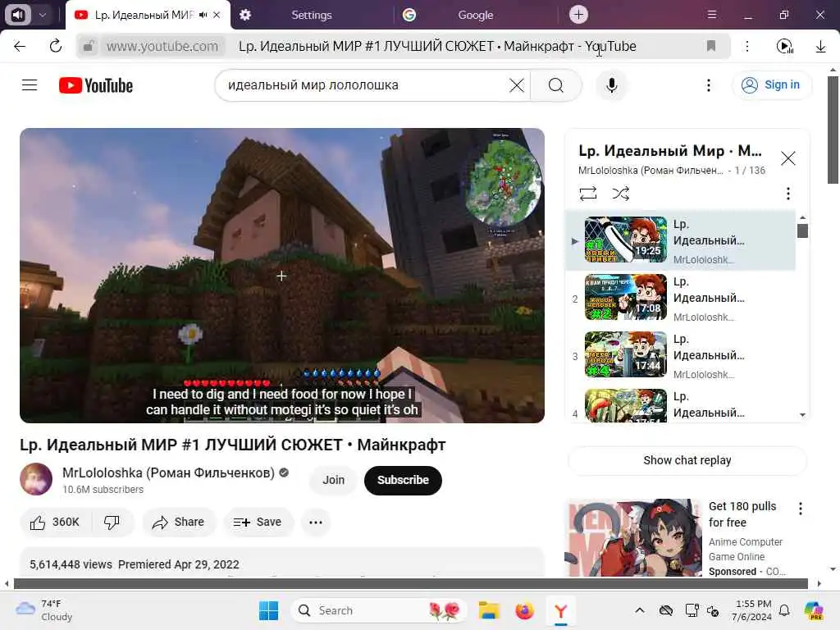Screen dimensions: 840x630
Task: Click video description views text
Action: point(71,564)
